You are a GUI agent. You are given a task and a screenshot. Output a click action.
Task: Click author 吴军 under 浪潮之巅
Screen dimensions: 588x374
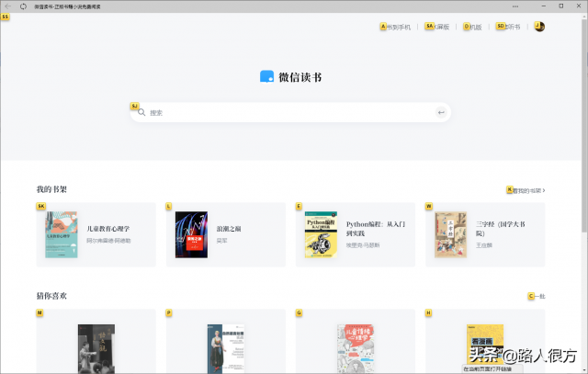coord(221,241)
